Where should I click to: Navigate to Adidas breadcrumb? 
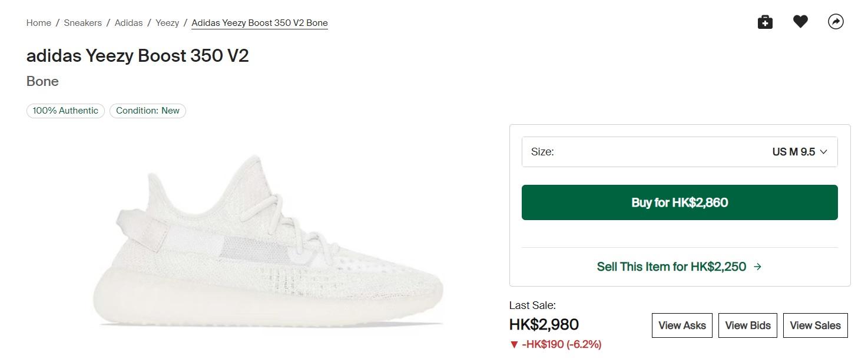[x=128, y=23]
